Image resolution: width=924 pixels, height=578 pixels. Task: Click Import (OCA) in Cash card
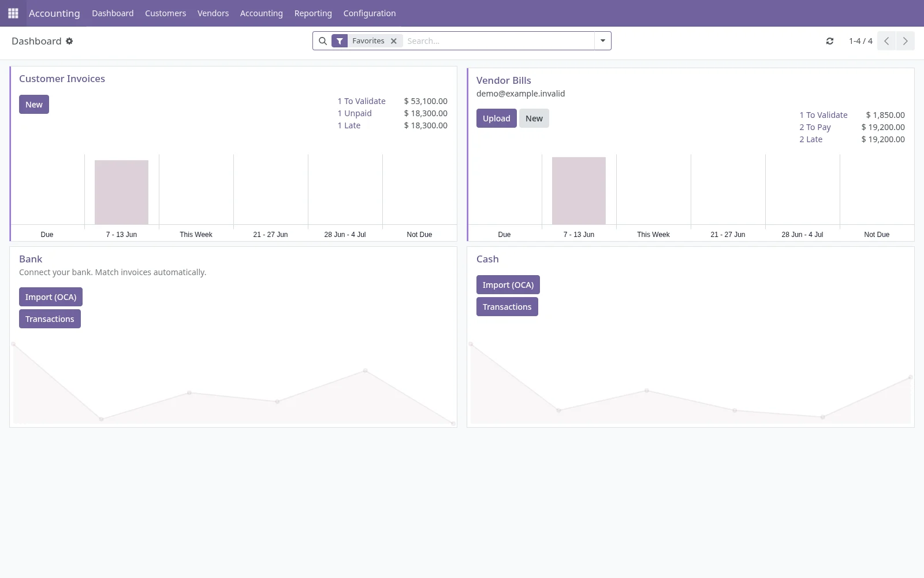pyautogui.click(x=508, y=285)
